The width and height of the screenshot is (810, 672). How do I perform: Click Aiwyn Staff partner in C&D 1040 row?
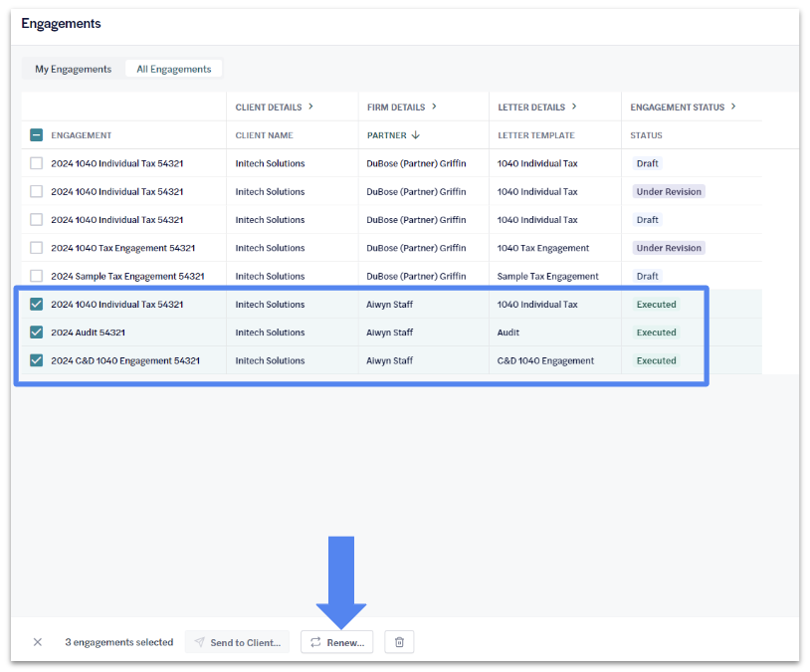pyautogui.click(x=389, y=360)
